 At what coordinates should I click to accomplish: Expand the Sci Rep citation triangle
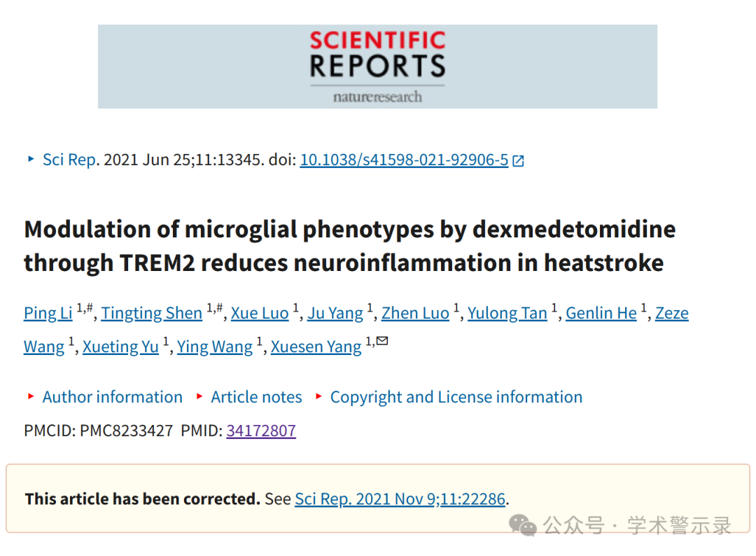31,159
